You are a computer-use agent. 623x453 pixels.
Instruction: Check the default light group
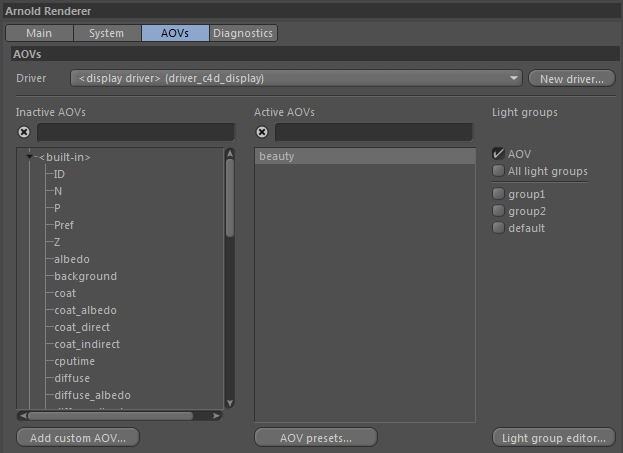point(498,228)
